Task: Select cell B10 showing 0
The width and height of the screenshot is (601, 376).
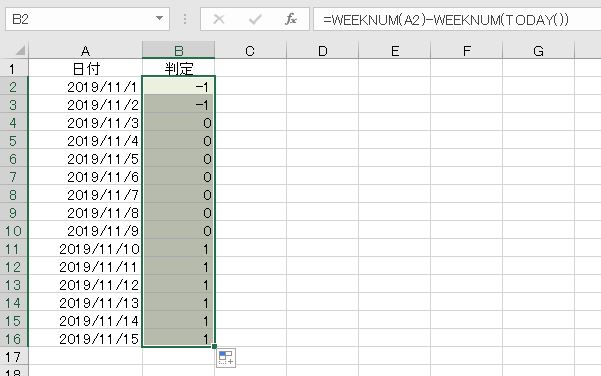Action: pyautogui.click(x=178, y=230)
